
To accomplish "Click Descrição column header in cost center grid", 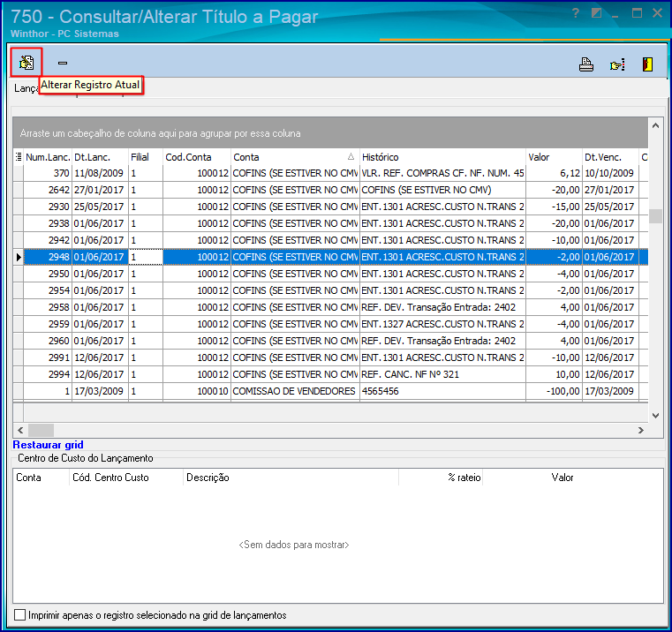I will click(291, 478).
